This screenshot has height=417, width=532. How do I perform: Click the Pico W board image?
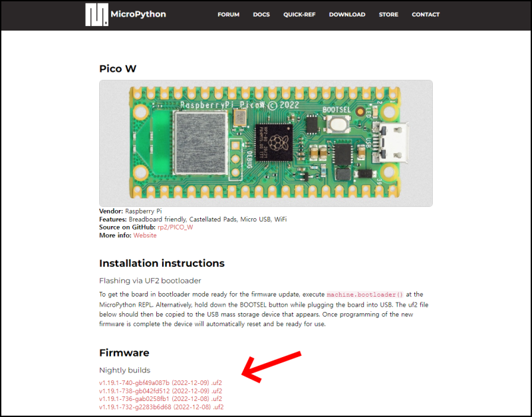(265, 143)
